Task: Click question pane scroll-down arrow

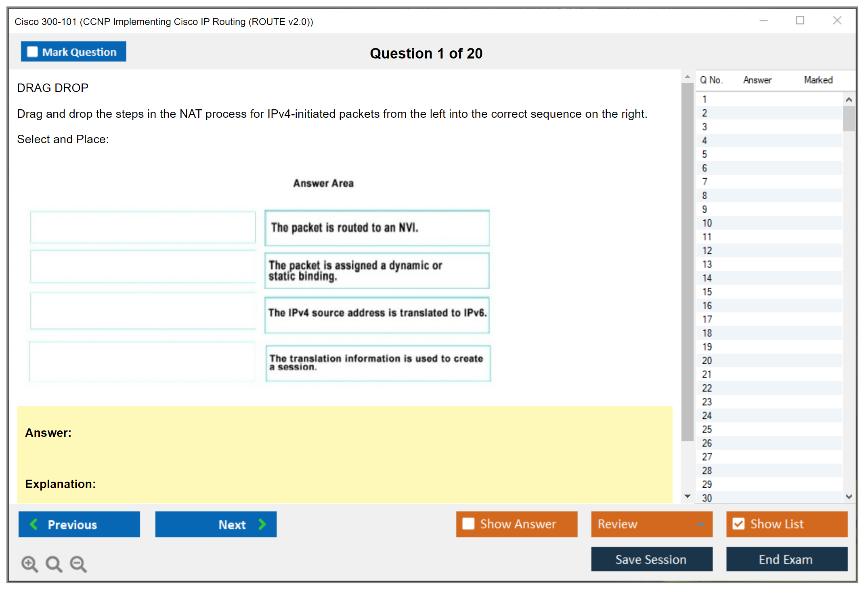Action: tap(688, 496)
